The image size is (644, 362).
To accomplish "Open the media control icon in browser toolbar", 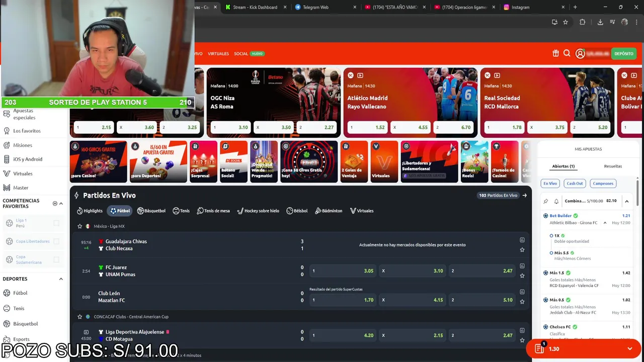I will pyautogui.click(x=612, y=22).
